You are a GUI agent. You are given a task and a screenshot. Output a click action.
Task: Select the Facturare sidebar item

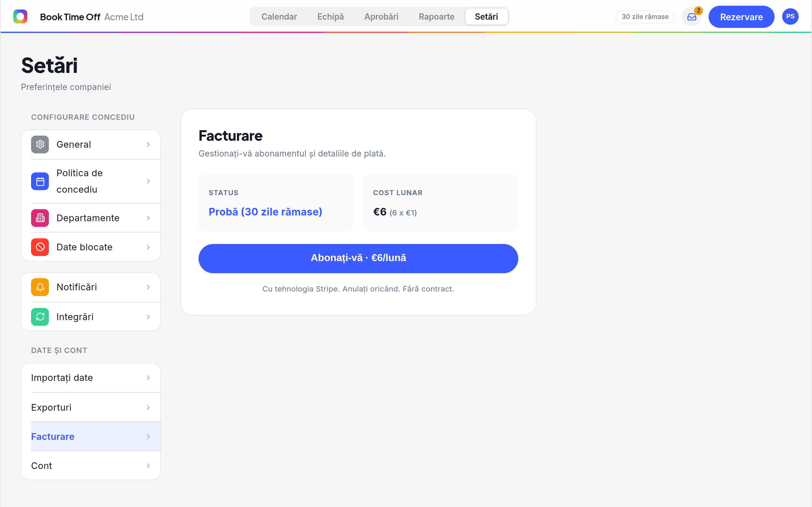pyautogui.click(x=91, y=437)
